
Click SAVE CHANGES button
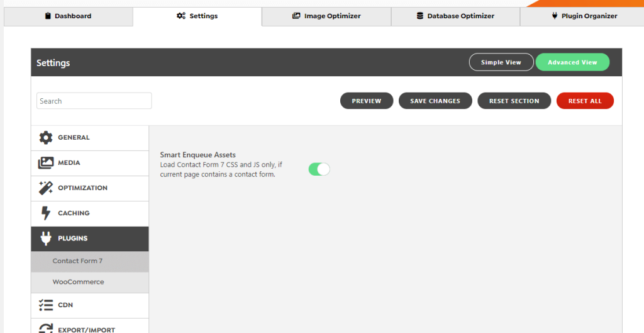tap(435, 101)
